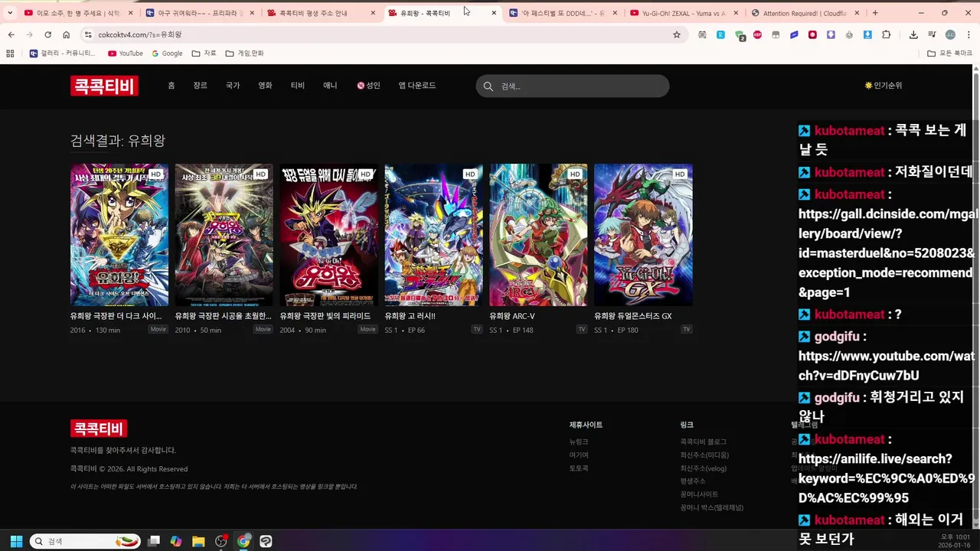This screenshot has height=551, width=980.
Task: Open the 티비 menu item
Action: 298,86
